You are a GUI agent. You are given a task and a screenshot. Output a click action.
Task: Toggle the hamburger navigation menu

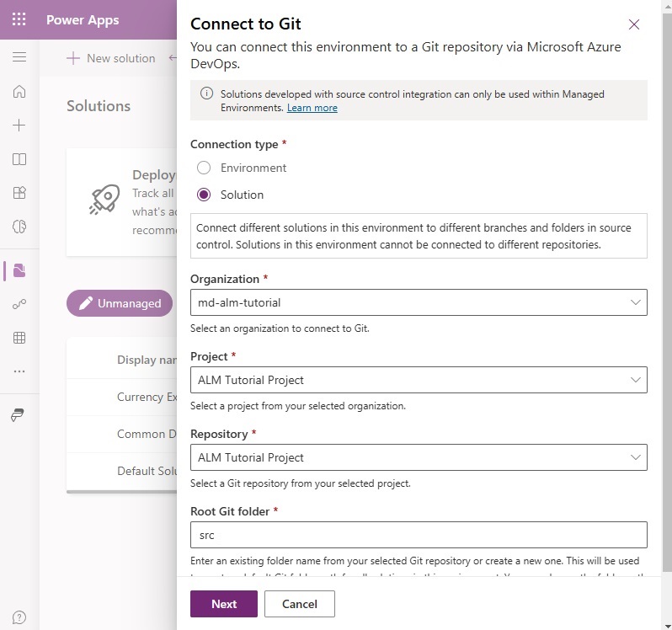pyautogui.click(x=19, y=57)
